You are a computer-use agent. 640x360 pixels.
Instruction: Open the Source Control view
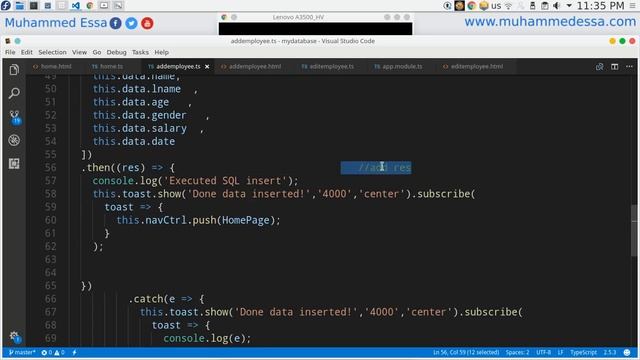tap(15, 117)
